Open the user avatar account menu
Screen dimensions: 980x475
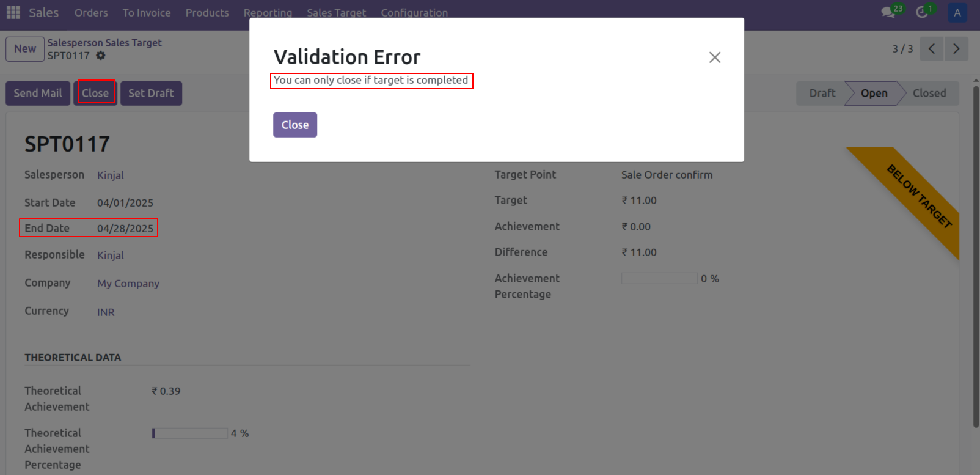[x=957, y=12]
